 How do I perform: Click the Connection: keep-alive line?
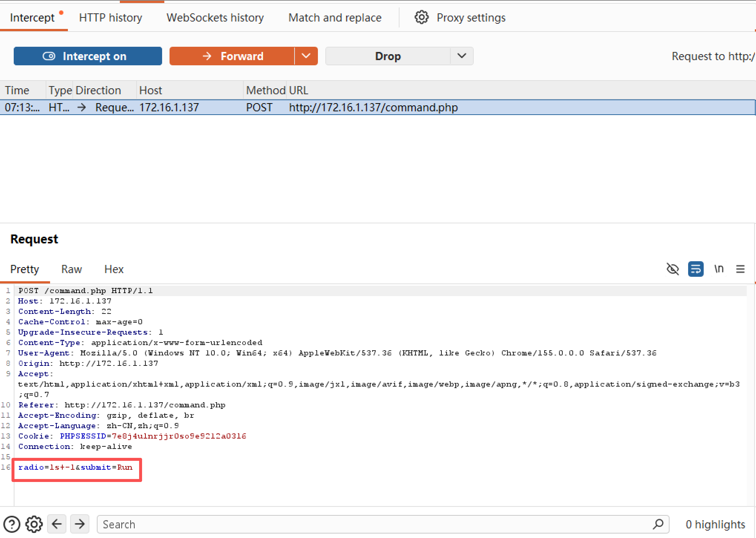click(75, 446)
